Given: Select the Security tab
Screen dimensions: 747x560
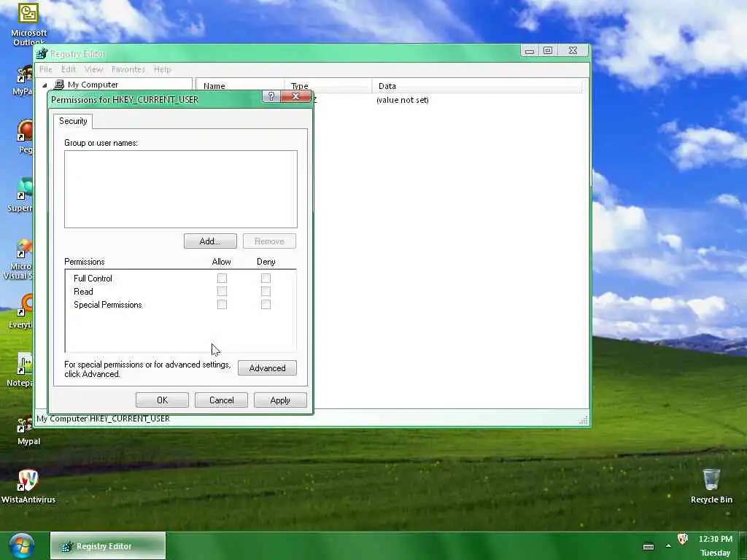Looking at the screenshot, I should pos(73,121).
